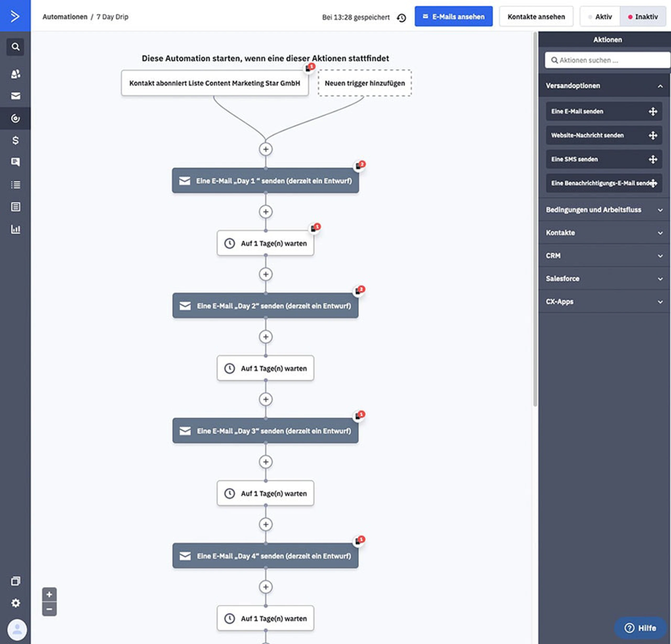
Task: Open Contacts icon in left sidebar
Action: coord(15,74)
